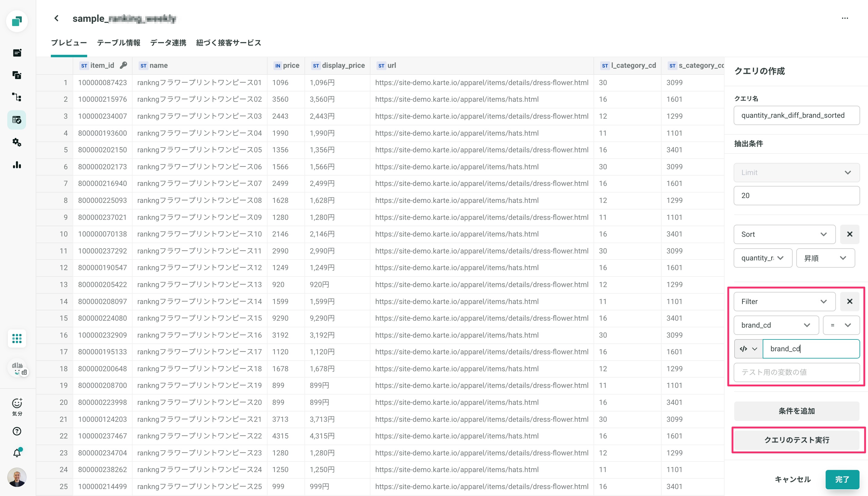Open the app grid launcher icon
The image size is (868, 496).
click(17, 338)
